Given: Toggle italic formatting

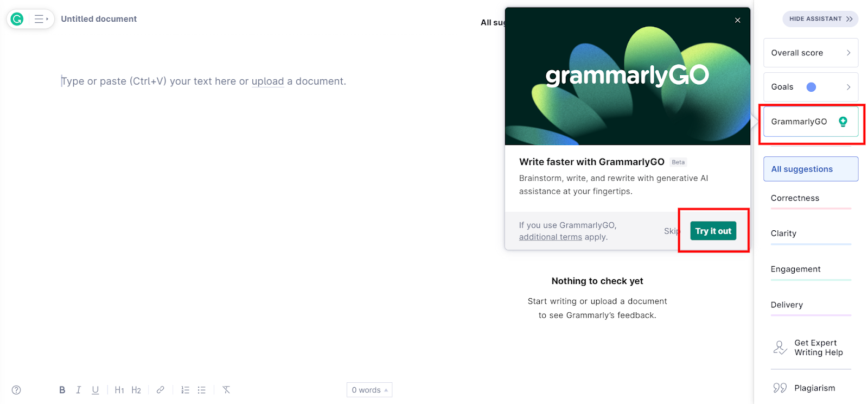Looking at the screenshot, I should (x=79, y=390).
